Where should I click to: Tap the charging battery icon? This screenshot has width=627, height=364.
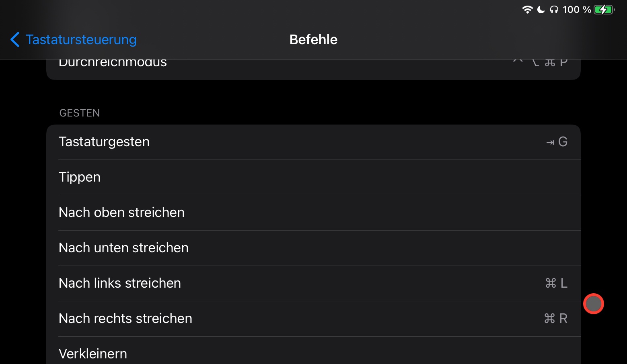click(x=604, y=10)
